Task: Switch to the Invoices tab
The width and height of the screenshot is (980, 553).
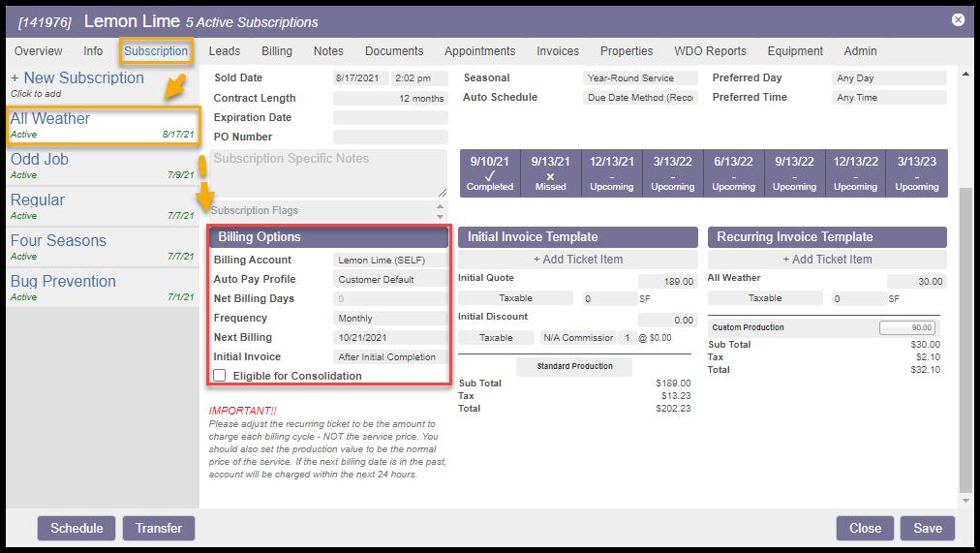Action: (x=558, y=51)
